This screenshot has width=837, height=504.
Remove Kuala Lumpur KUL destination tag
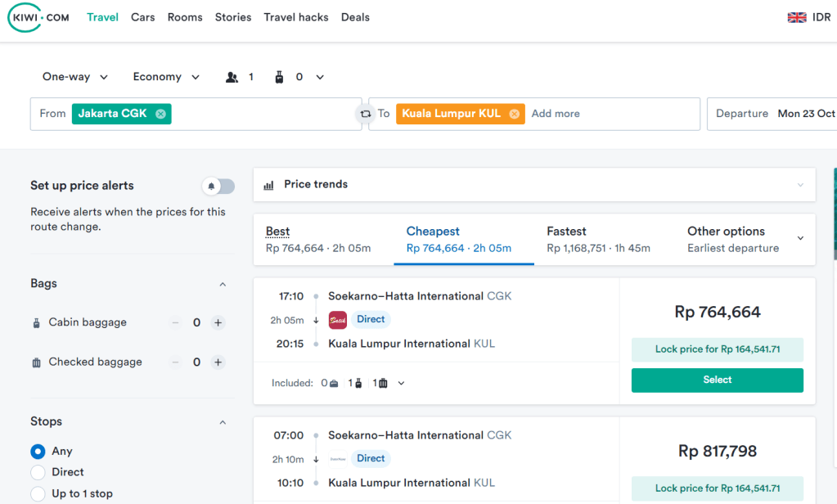[514, 114]
